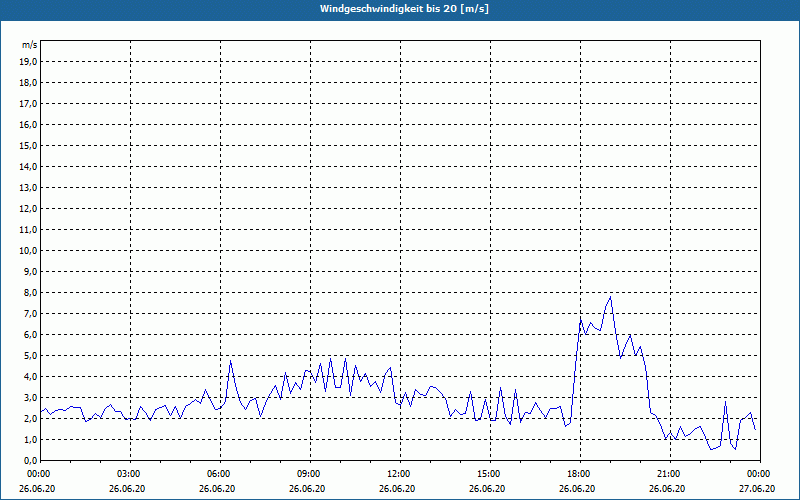Choose the '18:00' time label

[x=579, y=474]
